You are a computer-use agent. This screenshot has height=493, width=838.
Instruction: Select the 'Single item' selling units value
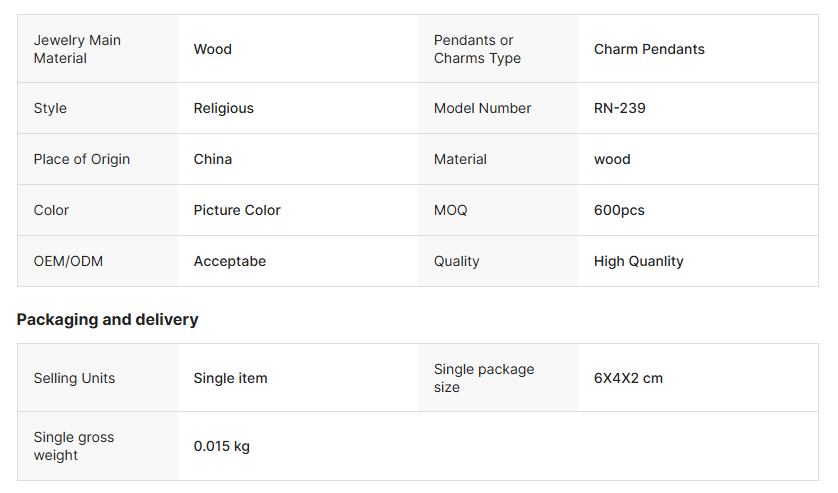[231, 378]
